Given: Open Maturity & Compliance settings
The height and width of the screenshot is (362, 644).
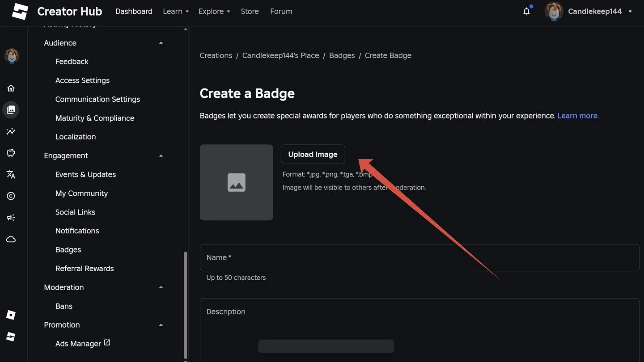Looking at the screenshot, I should (95, 118).
